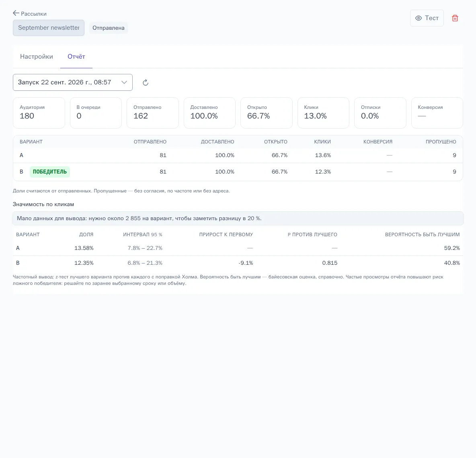Image resolution: width=476 pixels, height=458 pixels.
Task: Click the ИНТЕРВАЛ 95 % column header
Action: click(x=143, y=235)
